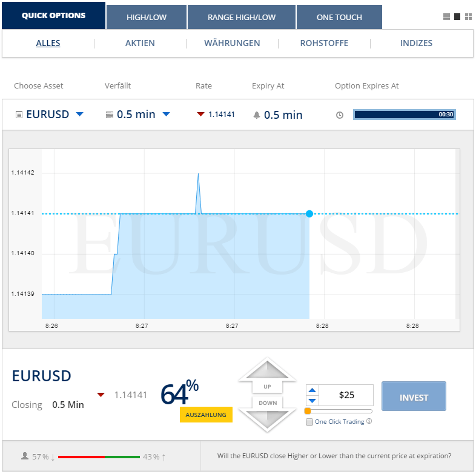The width and height of the screenshot is (476, 474).
Task: Click the clock icon beside the expiry timer
Action: (x=339, y=115)
